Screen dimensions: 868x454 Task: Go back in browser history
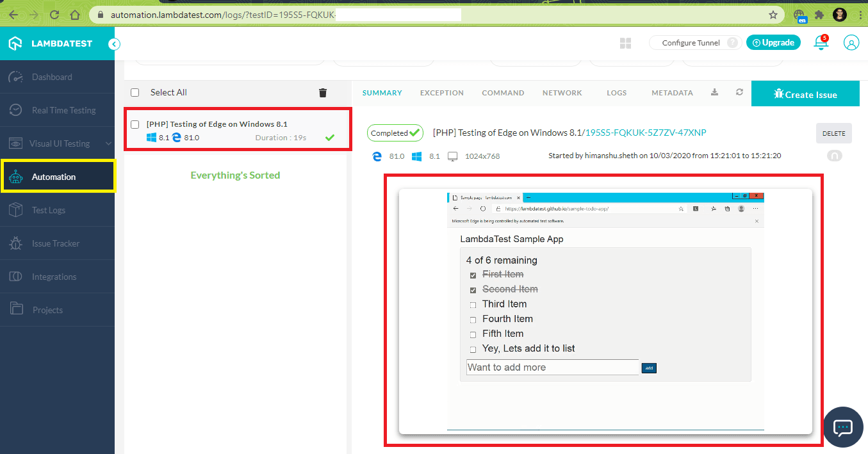[x=13, y=14]
